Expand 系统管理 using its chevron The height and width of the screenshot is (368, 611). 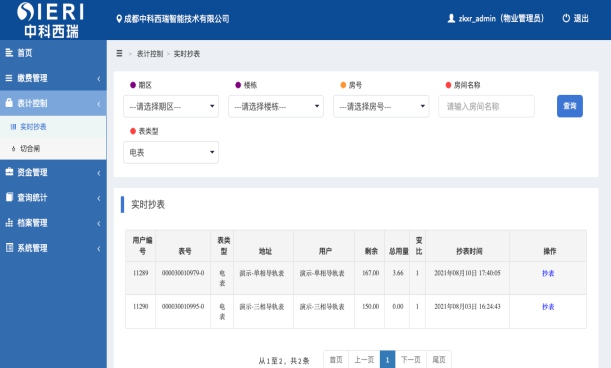click(x=99, y=248)
